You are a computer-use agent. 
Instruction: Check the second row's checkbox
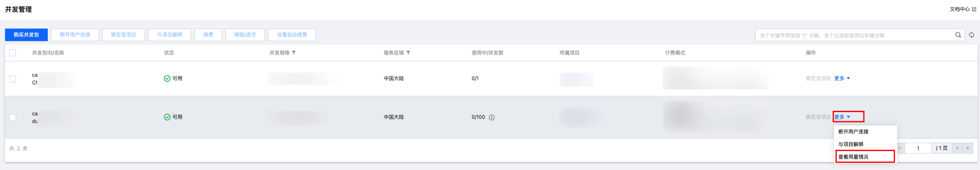point(13,118)
